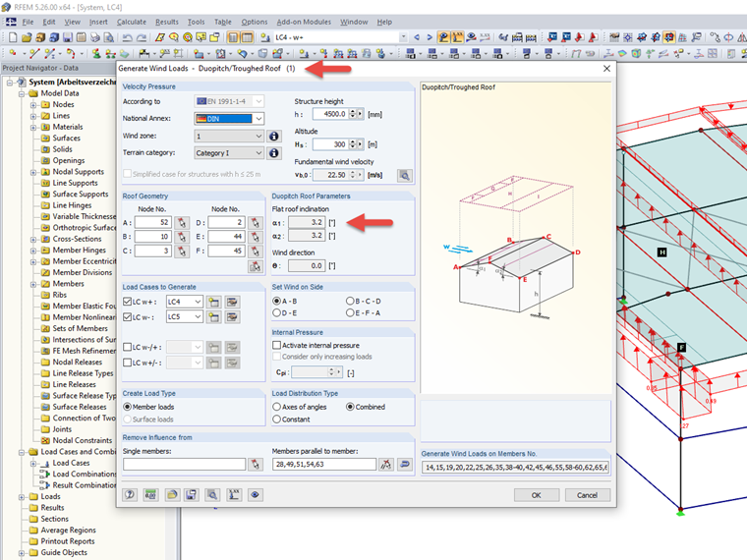Open the File menu
Image resolution: width=747 pixels, height=560 pixels.
pyautogui.click(x=28, y=22)
